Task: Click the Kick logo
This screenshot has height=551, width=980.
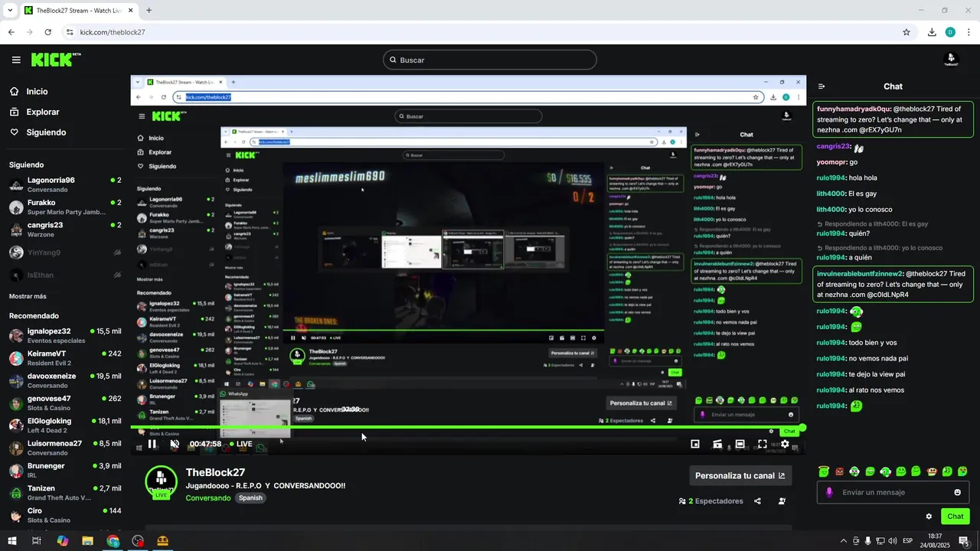Action: pyautogui.click(x=56, y=60)
